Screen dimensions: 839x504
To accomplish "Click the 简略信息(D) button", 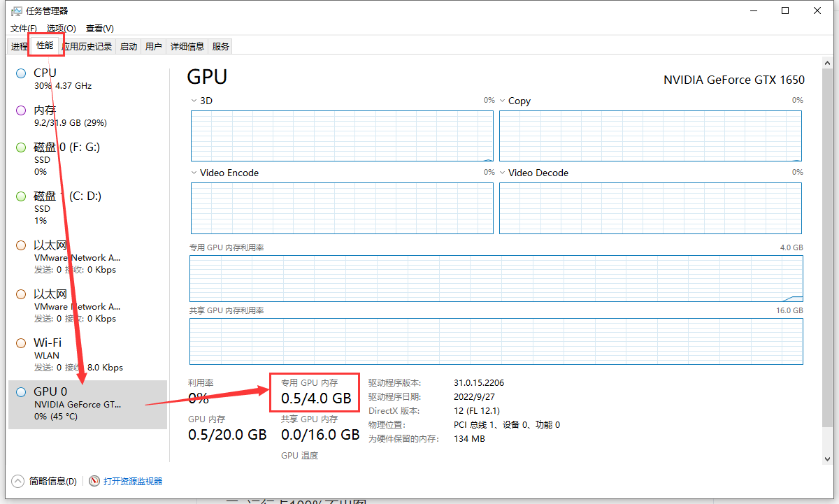I will pyautogui.click(x=45, y=481).
